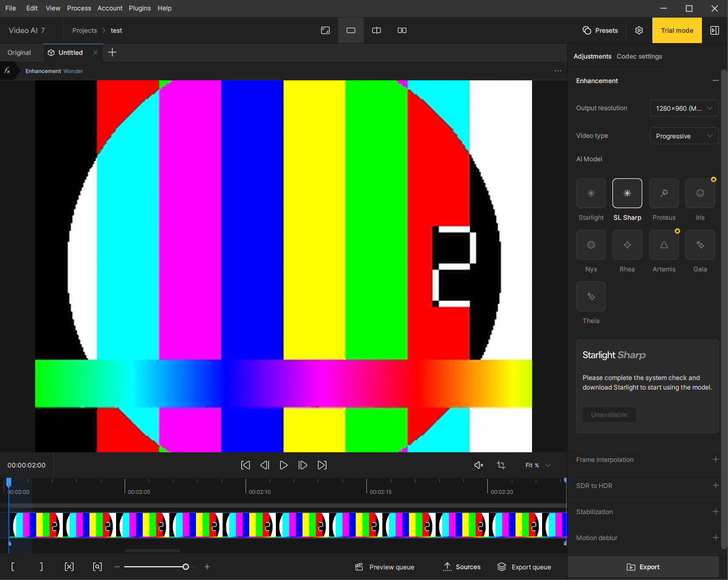Unmute the audio speaker icon
728x580 pixels.
478,465
